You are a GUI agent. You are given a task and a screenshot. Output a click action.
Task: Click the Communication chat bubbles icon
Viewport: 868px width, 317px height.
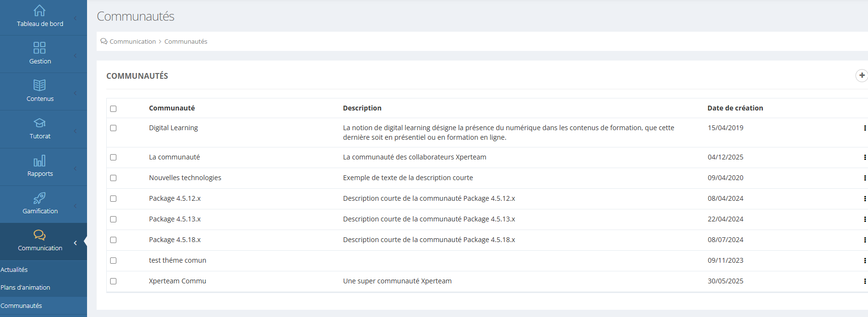click(39, 235)
